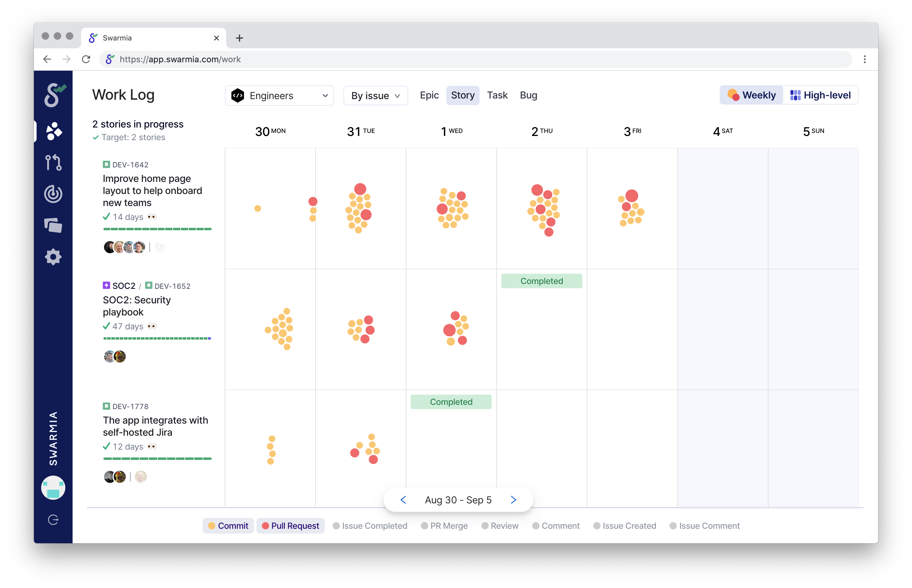
Task: Expand the By issue dropdown
Action: pos(375,95)
